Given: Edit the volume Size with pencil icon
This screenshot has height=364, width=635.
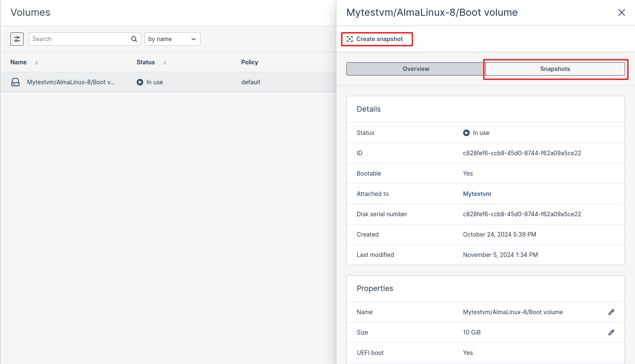Looking at the screenshot, I should tap(611, 332).
